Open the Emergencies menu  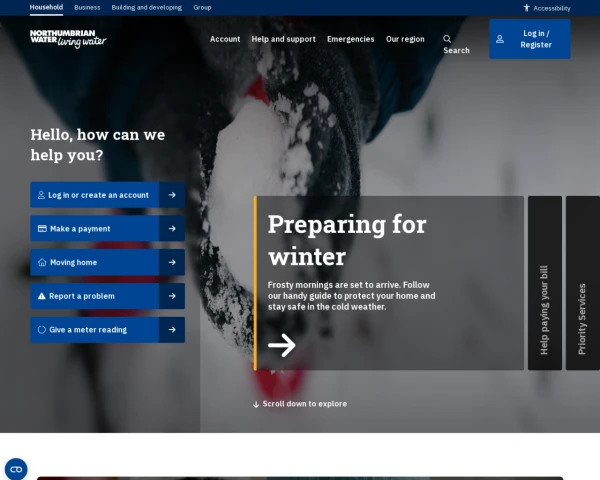[351, 39]
